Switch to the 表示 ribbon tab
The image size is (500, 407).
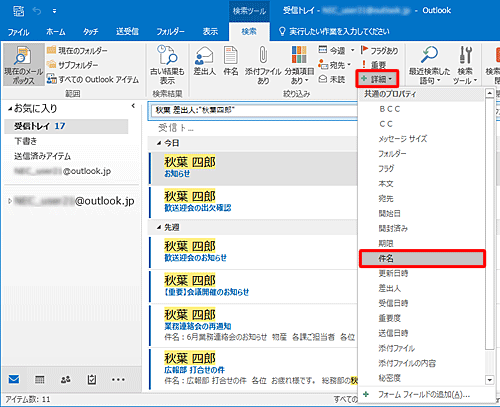(210, 32)
